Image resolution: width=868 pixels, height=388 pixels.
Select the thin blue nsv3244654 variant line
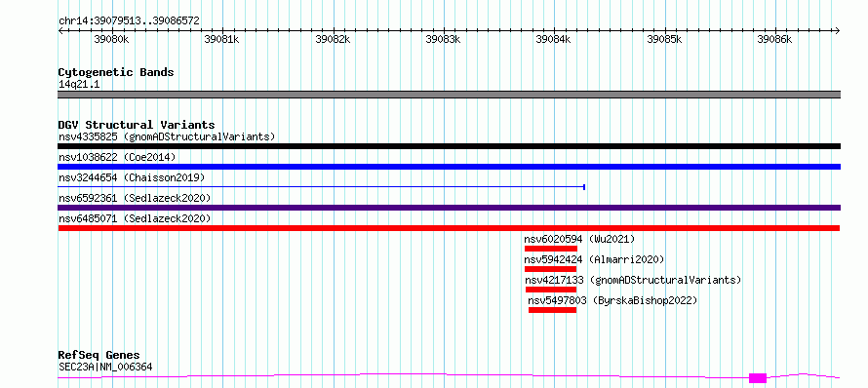(x=322, y=187)
